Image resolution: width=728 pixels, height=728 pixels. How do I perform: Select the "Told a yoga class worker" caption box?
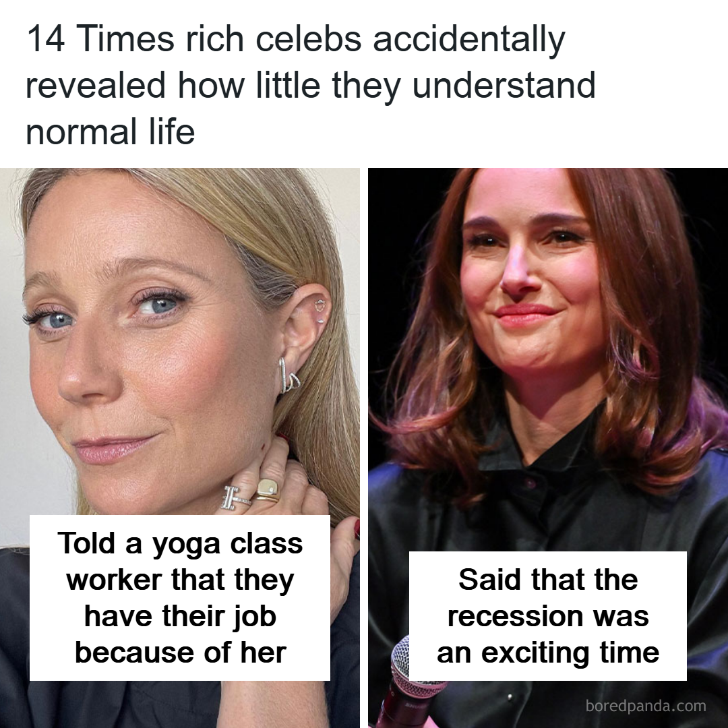[x=180, y=597]
